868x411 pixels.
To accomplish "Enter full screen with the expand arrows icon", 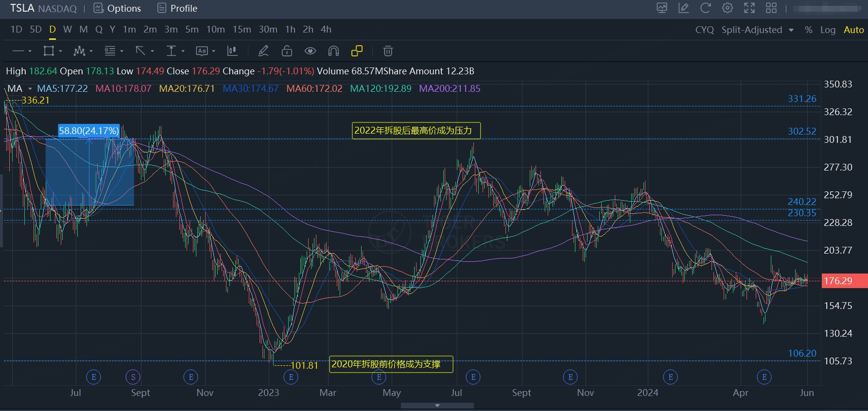I will [x=749, y=8].
